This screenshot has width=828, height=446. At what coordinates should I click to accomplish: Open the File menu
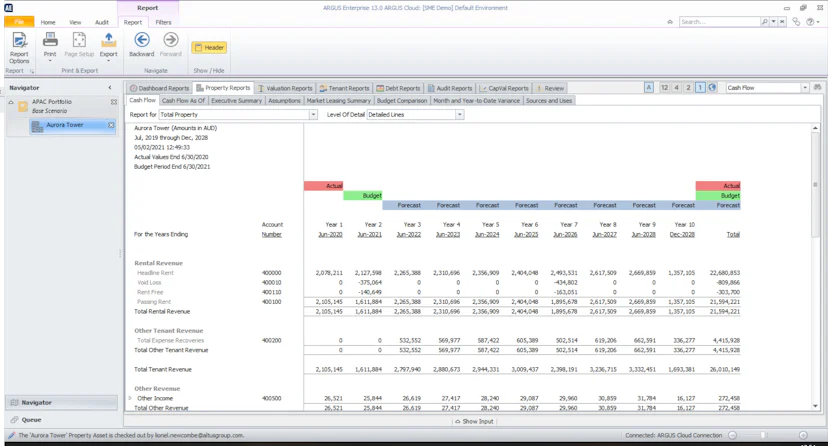pyautogui.click(x=19, y=22)
